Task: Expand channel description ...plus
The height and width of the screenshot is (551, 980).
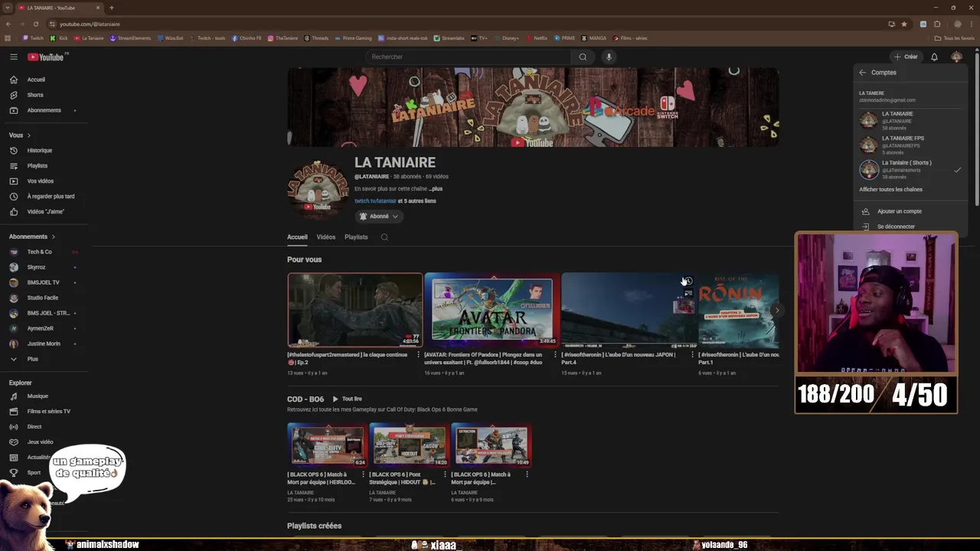Action: click(435, 189)
